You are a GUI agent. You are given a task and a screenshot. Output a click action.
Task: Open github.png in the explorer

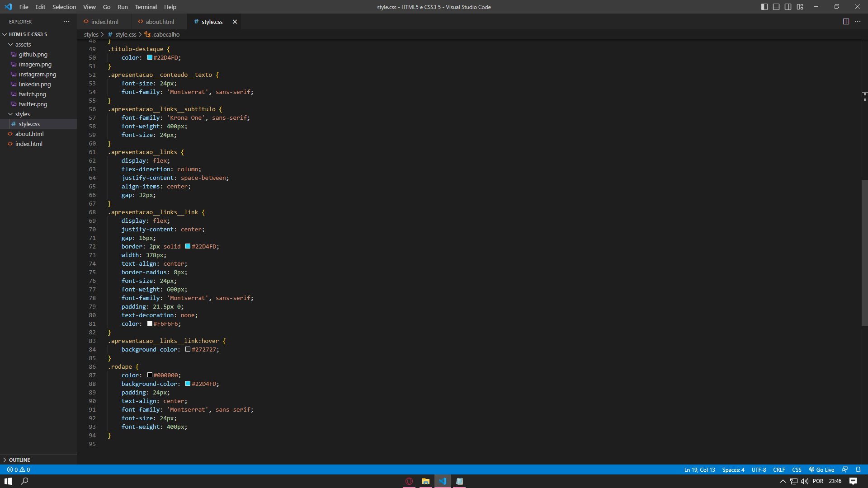pyautogui.click(x=38, y=54)
